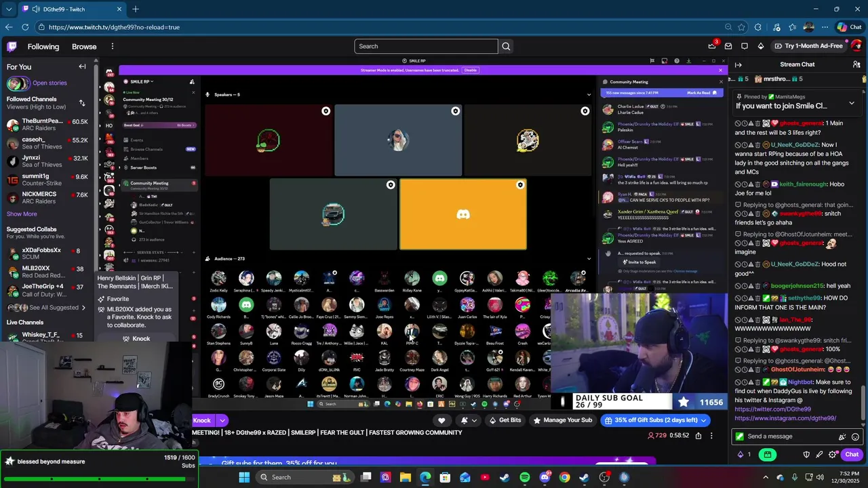Collapse the Speakers section in Discord stage
This screenshot has width=868, height=488.
pos(589,94)
